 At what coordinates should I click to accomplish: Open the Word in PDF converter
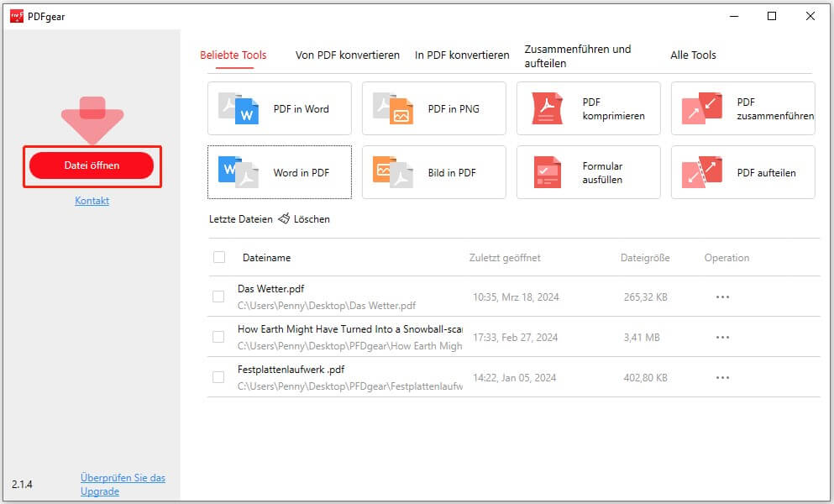click(279, 172)
